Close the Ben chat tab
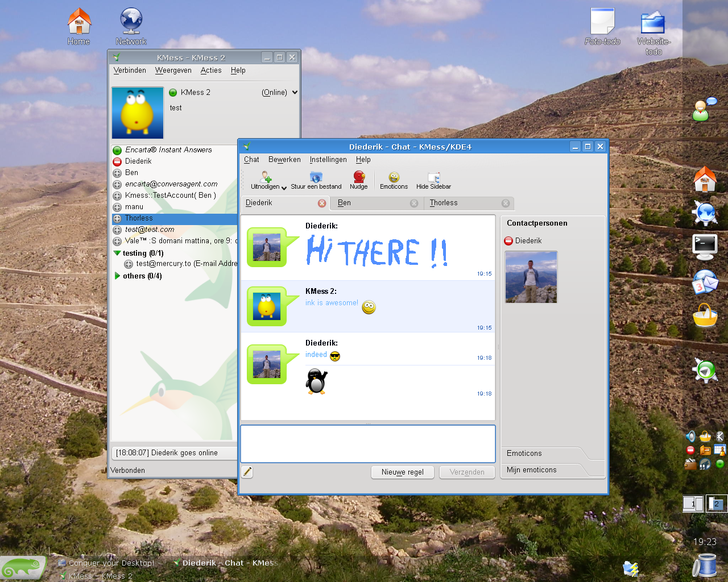The width and height of the screenshot is (728, 582). pos(414,203)
